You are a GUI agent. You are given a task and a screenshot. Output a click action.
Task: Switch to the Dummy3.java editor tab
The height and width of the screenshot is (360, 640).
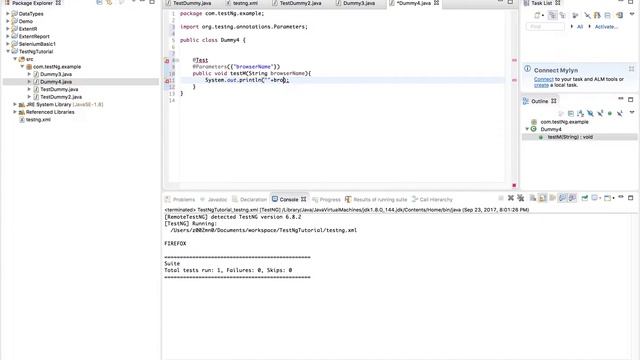coord(359,3)
